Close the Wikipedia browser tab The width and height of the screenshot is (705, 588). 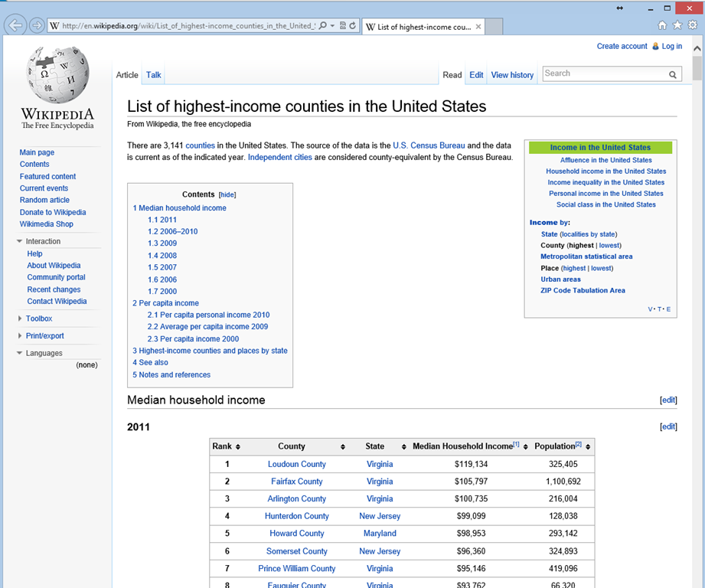[478, 27]
